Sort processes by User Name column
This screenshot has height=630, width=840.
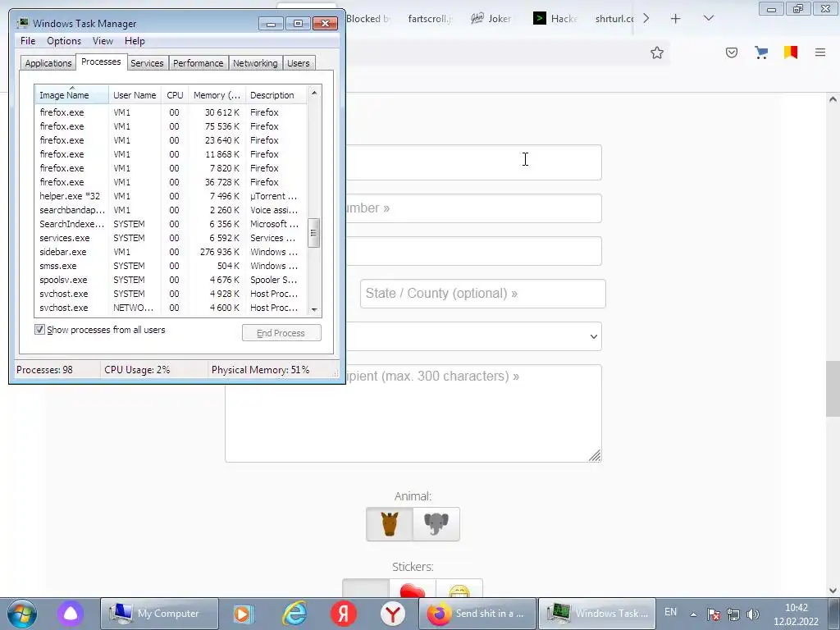(x=135, y=95)
